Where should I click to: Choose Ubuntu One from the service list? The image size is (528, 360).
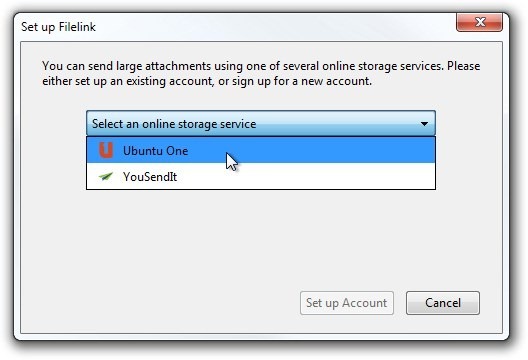(x=261, y=150)
